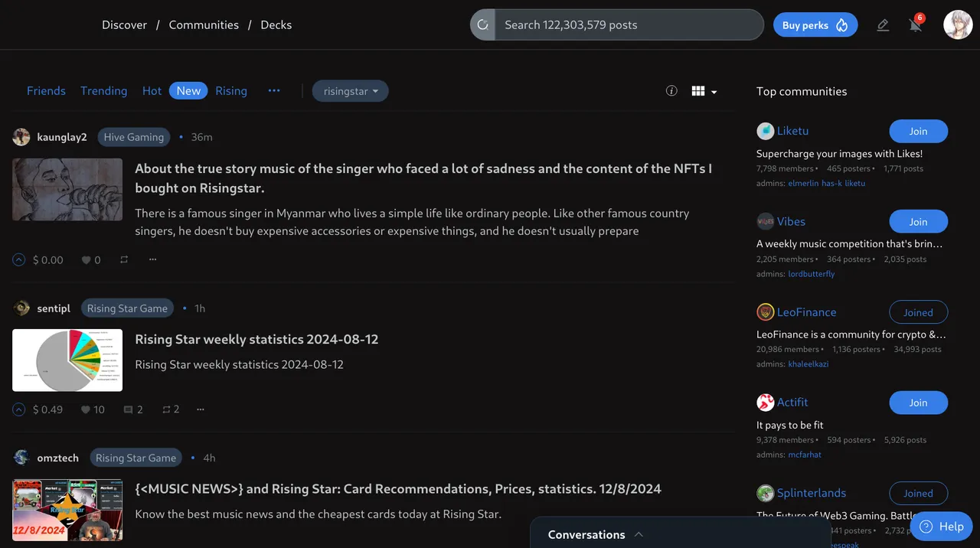Switch to the Rising feed tab
This screenshot has height=548, width=980.
click(x=231, y=90)
